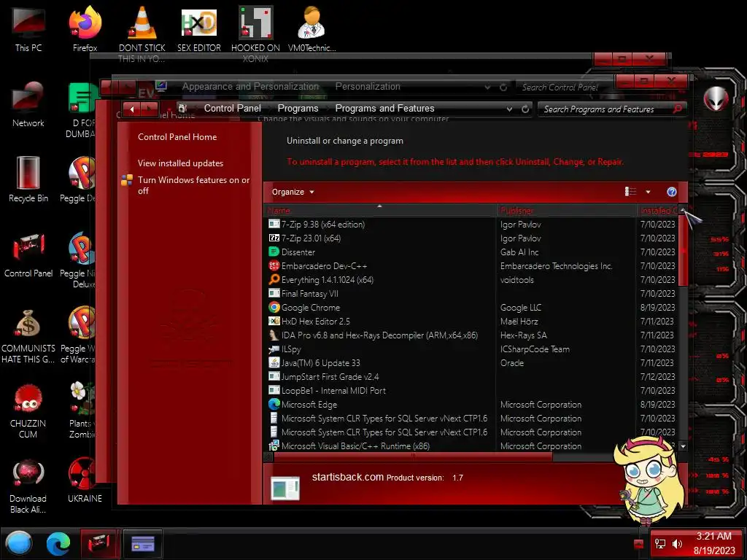Image resolution: width=747 pixels, height=560 pixels.
Task: Click the search magnifier in Programs and Features
Action: (x=678, y=109)
